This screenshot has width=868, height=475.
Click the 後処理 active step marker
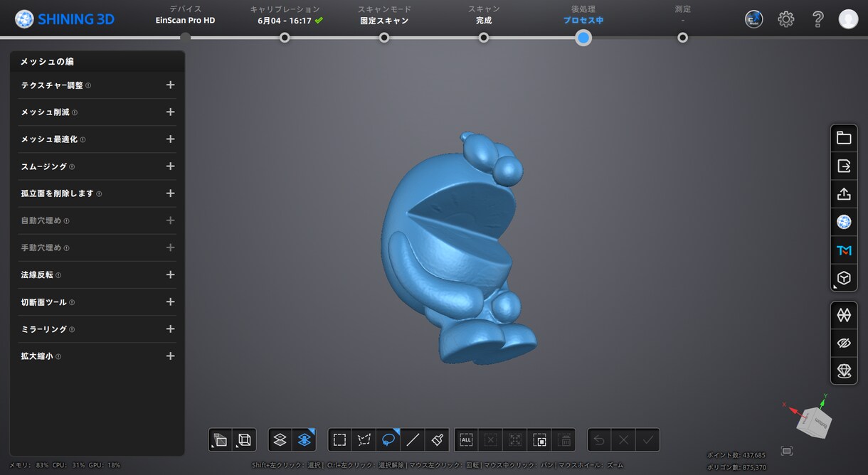click(x=583, y=38)
